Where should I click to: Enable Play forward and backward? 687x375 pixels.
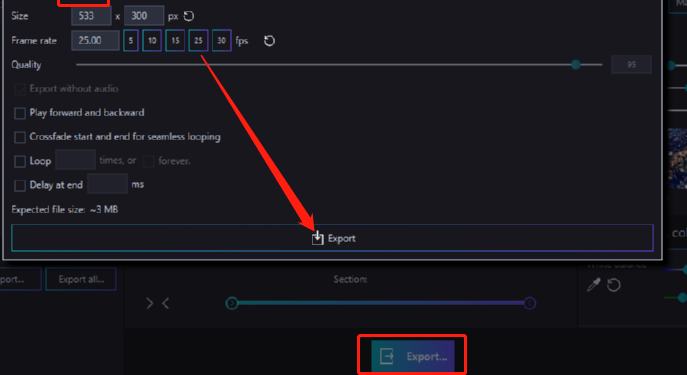(20, 113)
